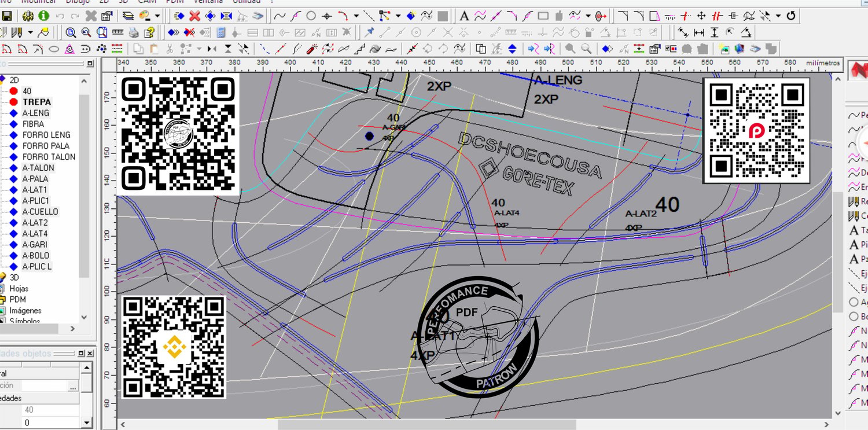Click the circular rotate arrow icon
Image resolution: width=868 pixels, height=430 pixels.
790,16
